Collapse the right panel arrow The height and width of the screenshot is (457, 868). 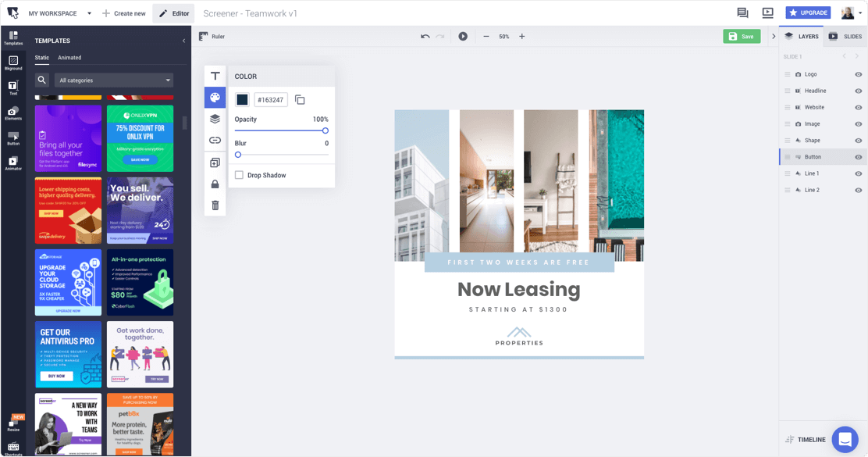pos(774,37)
